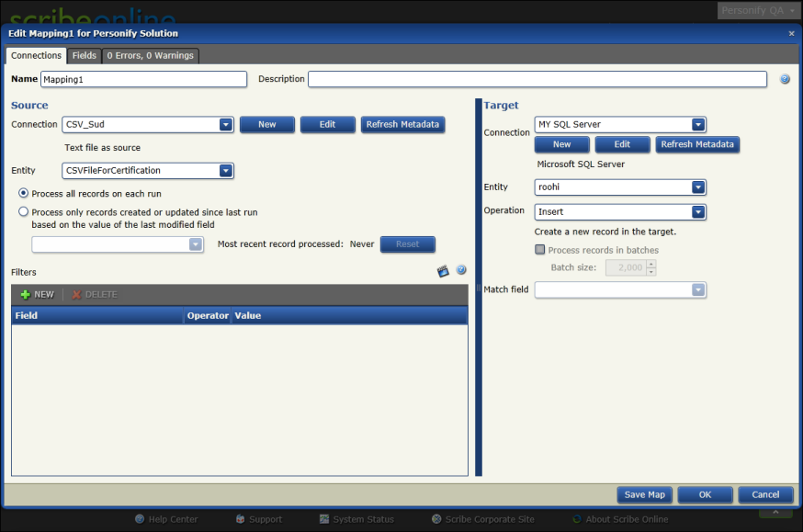Click the Batch size field

coord(626,267)
